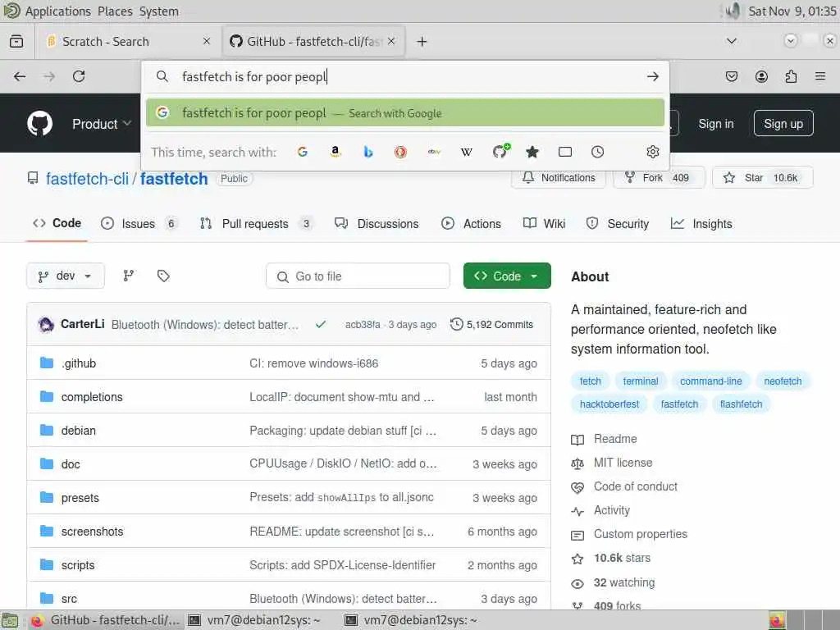The width and height of the screenshot is (840, 630).
Task: Open the Actions tab
Action: [471, 224]
